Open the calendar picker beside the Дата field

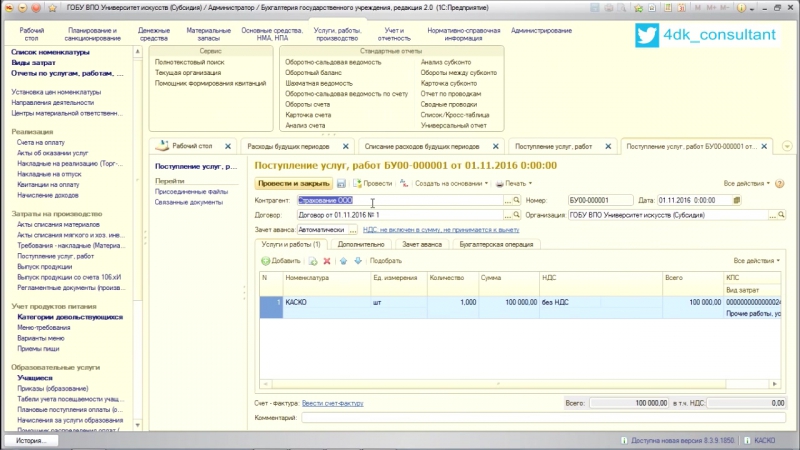click(x=736, y=200)
